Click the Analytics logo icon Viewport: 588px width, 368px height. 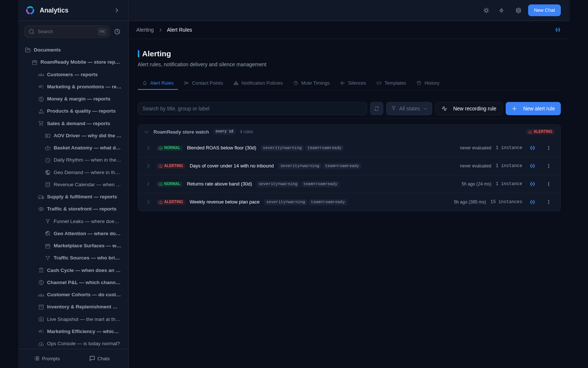click(30, 10)
